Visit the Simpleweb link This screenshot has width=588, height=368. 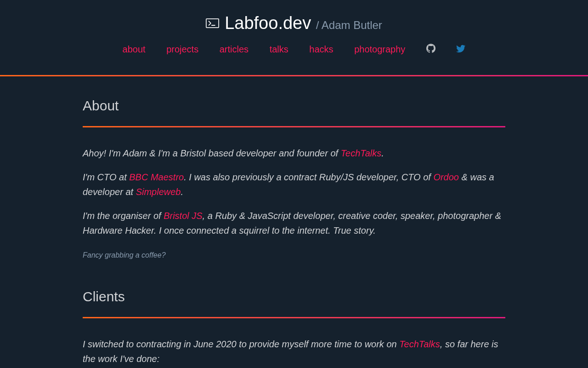coord(158,192)
